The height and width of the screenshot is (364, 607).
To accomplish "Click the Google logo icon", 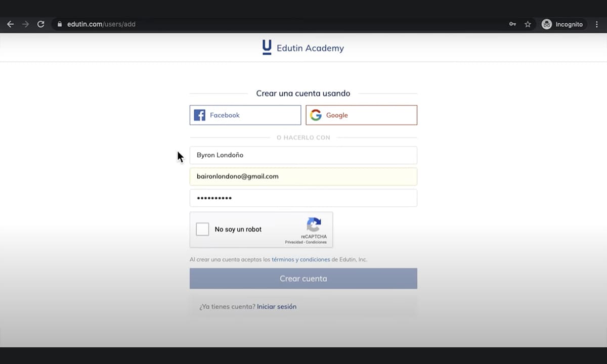I will click(316, 115).
